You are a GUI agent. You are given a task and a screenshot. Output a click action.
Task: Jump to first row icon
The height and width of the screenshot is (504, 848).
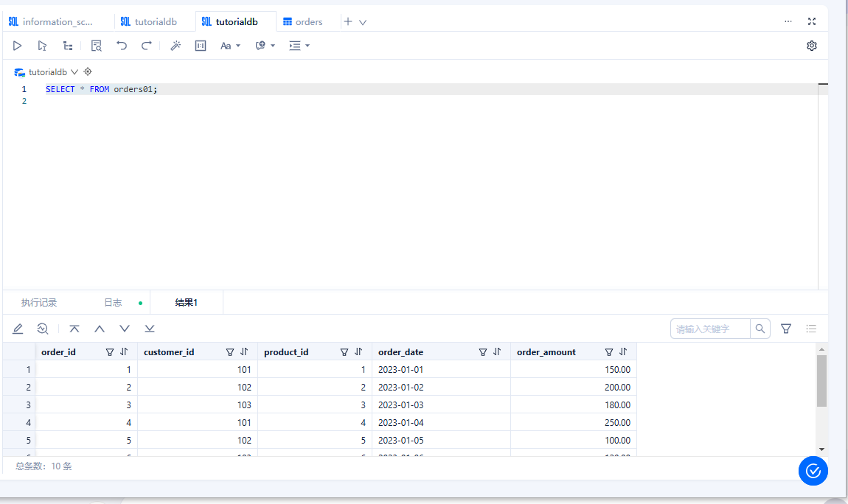click(x=74, y=329)
